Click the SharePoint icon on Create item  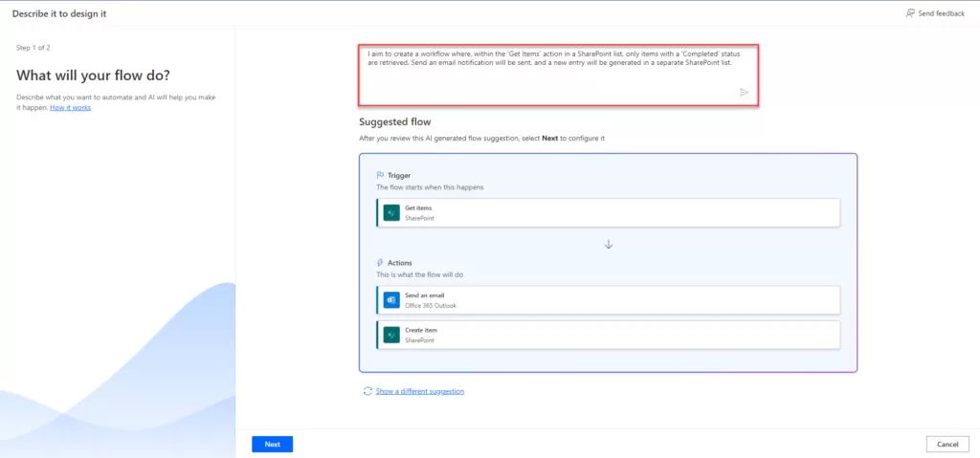click(x=390, y=335)
